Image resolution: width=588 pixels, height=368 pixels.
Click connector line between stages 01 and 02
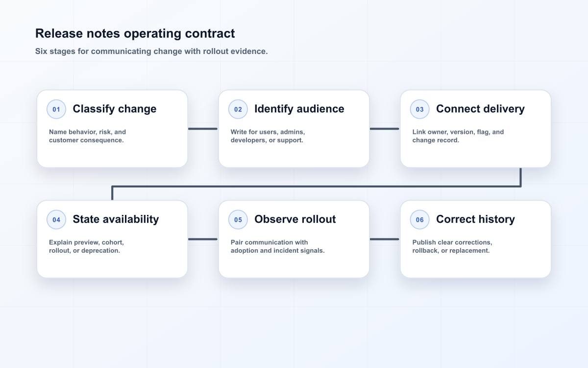(x=203, y=129)
